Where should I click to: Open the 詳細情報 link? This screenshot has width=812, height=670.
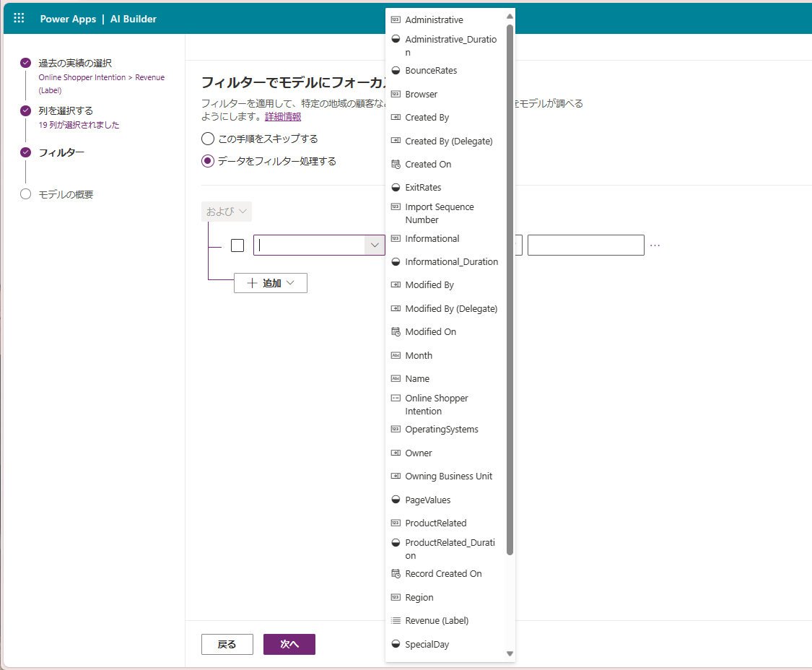tap(283, 116)
